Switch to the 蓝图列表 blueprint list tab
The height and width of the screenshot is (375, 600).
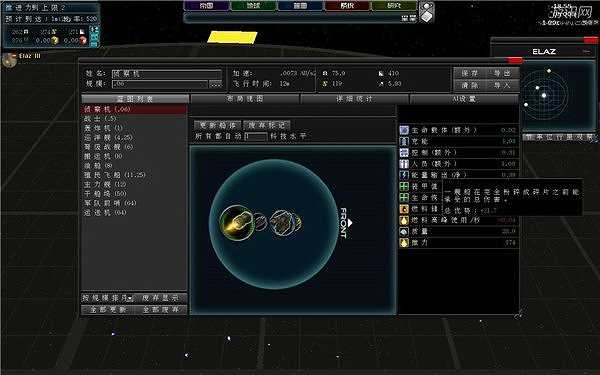tap(135, 99)
